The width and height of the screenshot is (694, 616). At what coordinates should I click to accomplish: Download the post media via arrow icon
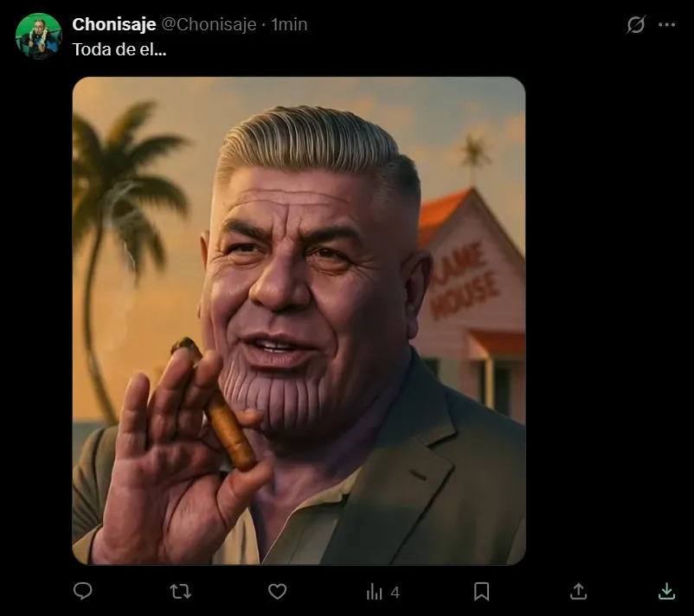[x=666, y=592]
